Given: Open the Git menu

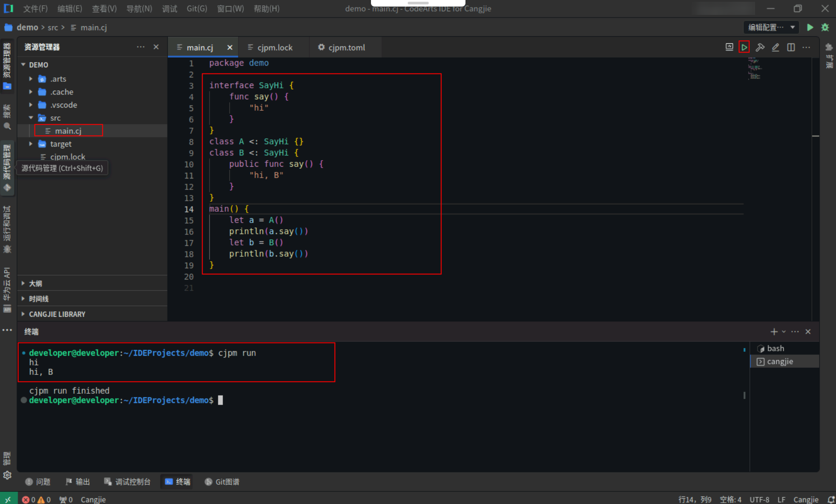Looking at the screenshot, I should pyautogui.click(x=197, y=9).
